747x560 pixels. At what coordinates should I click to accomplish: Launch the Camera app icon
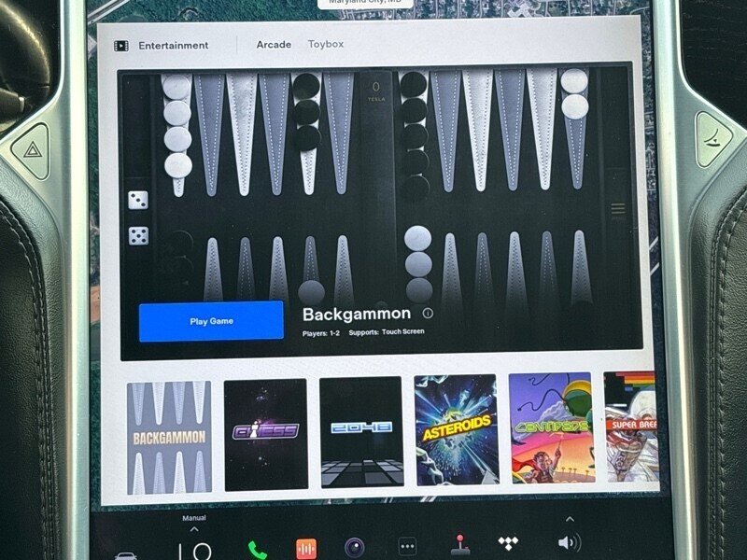pos(355,548)
